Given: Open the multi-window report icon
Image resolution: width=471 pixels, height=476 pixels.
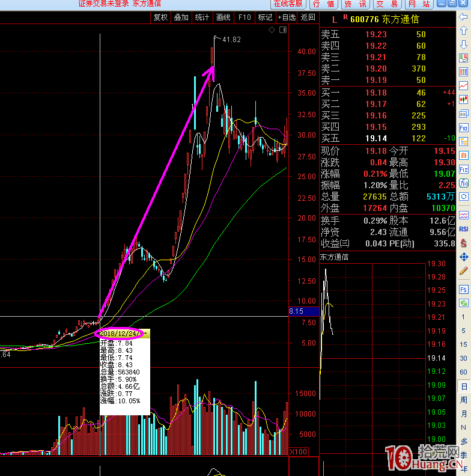Looking at the screenshot, I should point(463,114).
